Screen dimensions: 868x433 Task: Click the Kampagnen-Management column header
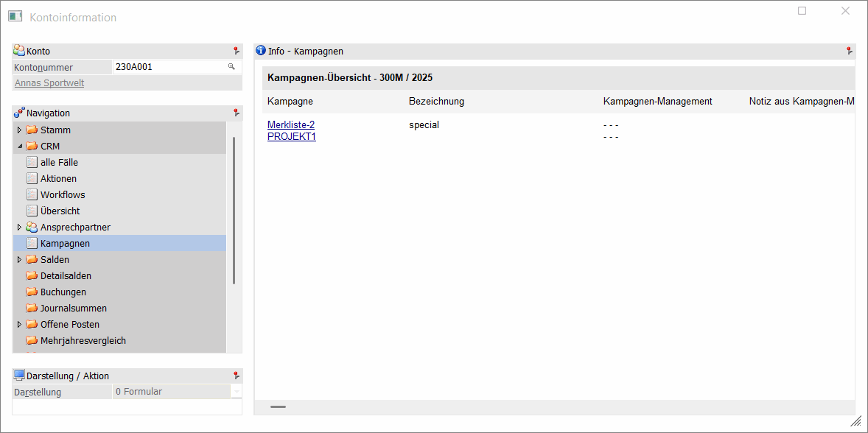click(x=658, y=101)
